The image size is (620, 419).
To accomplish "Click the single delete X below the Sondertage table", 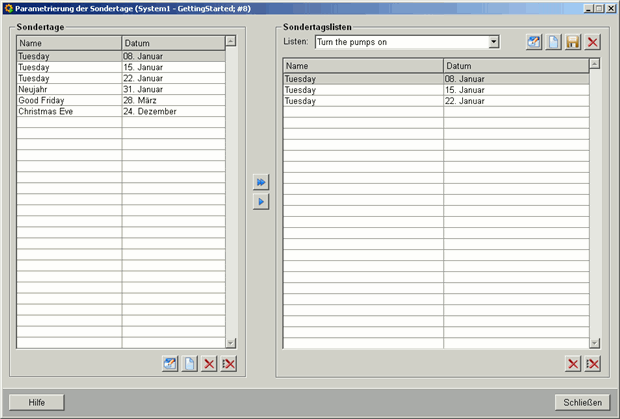I will click(210, 364).
